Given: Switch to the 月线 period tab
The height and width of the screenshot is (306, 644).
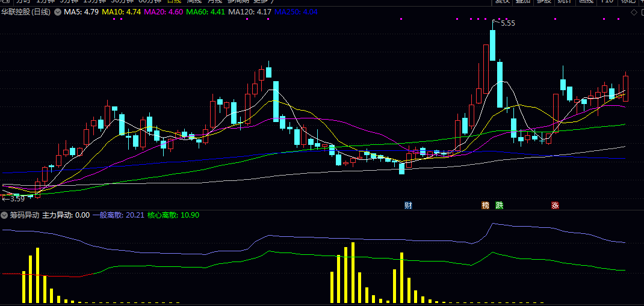Looking at the screenshot, I should [214, 2].
